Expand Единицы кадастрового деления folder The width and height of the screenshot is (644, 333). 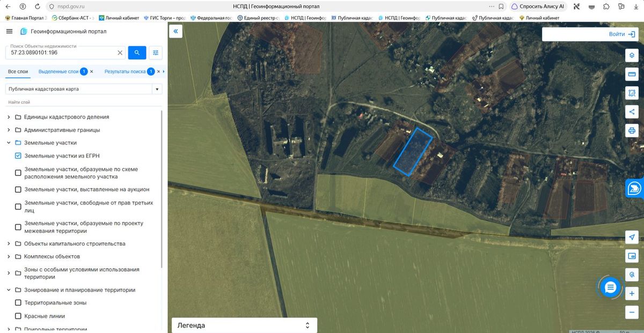(x=9, y=117)
